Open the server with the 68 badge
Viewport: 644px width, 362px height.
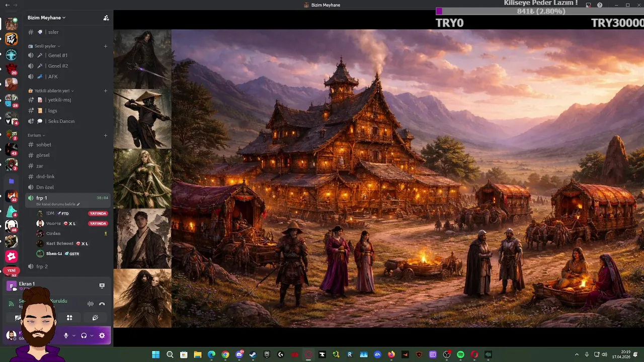[12, 226]
